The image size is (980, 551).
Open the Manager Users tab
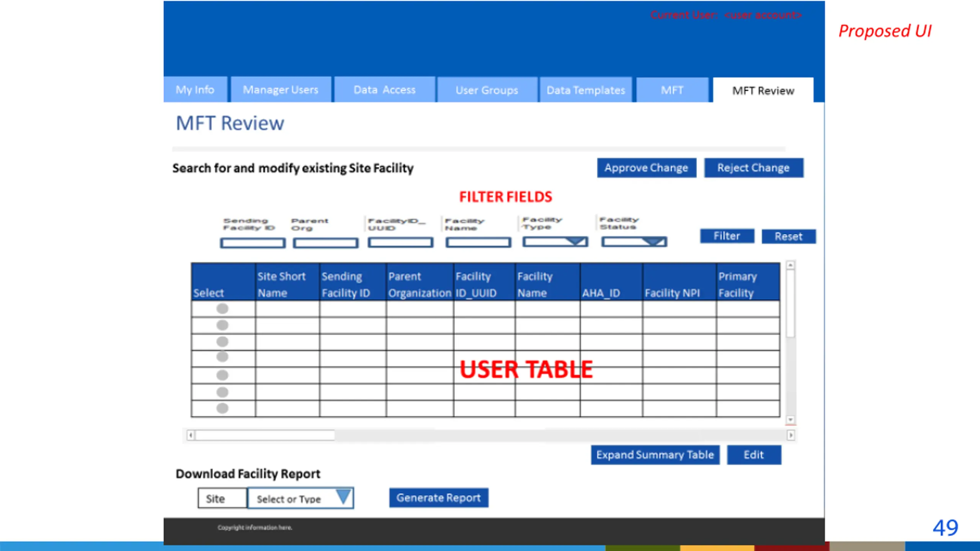281,90
